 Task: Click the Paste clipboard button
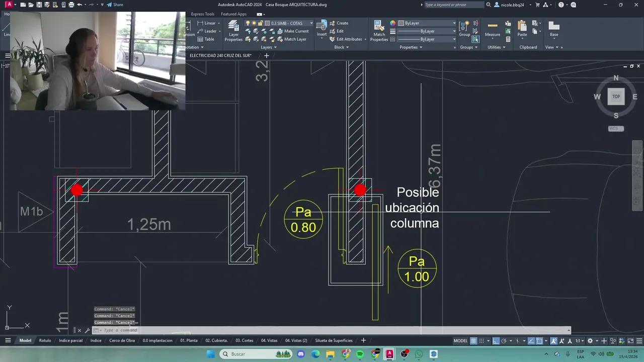coord(522,29)
